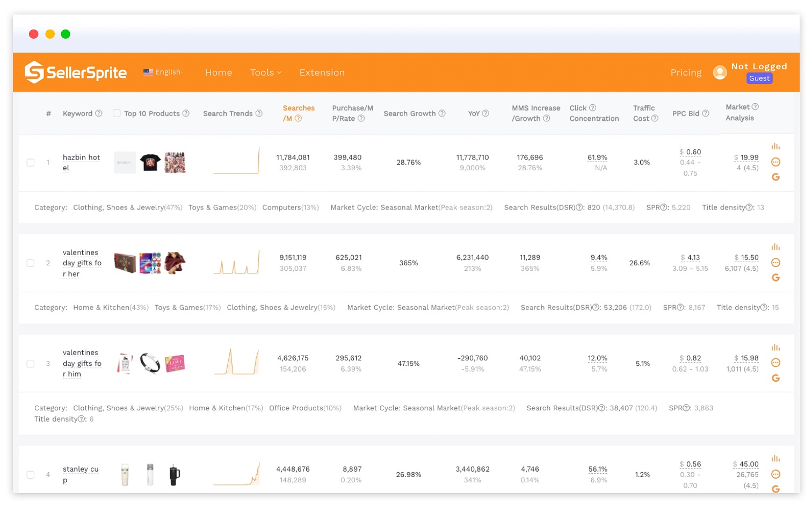Viewport: 812px width, 506px height.
Task: Open the Extension menu item
Action: click(x=322, y=73)
